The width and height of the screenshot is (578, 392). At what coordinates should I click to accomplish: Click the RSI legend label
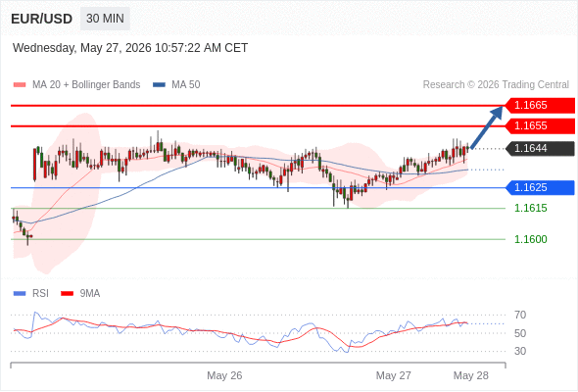click(x=40, y=294)
